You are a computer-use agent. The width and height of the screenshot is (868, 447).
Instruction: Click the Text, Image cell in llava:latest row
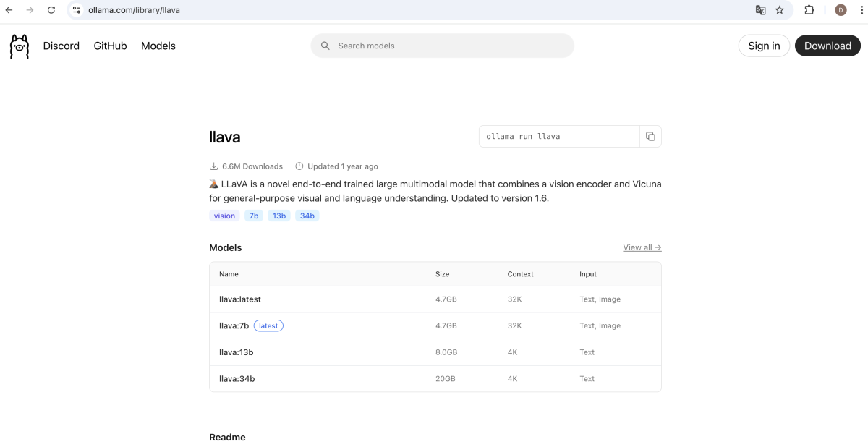pos(600,299)
